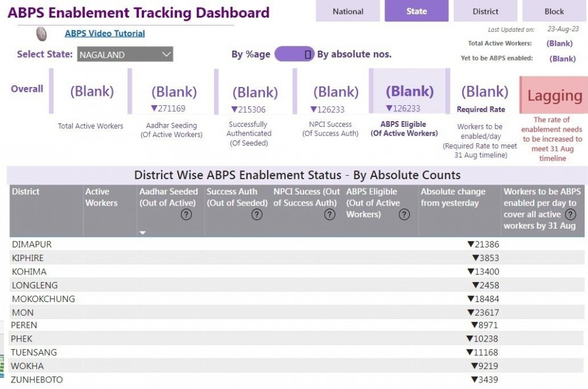Show help for NPCI Sucess column
This screenshot has width=588, height=389.
click(330, 214)
